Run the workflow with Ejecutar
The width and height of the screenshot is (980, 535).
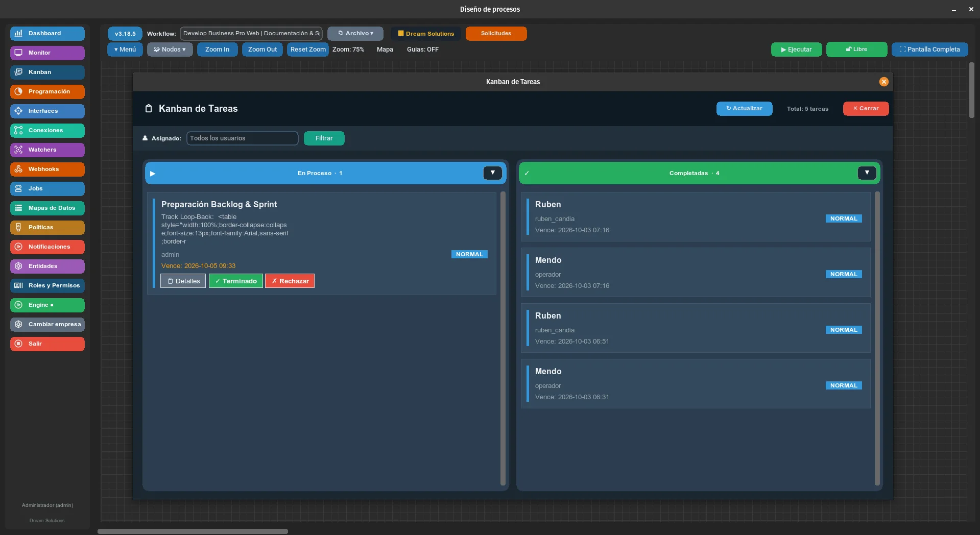[x=796, y=50]
